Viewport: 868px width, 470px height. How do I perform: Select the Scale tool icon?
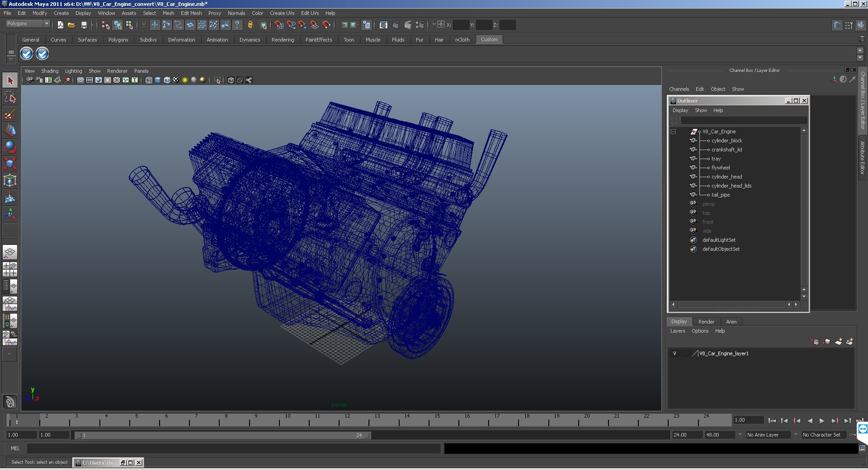click(x=10, y=164)
